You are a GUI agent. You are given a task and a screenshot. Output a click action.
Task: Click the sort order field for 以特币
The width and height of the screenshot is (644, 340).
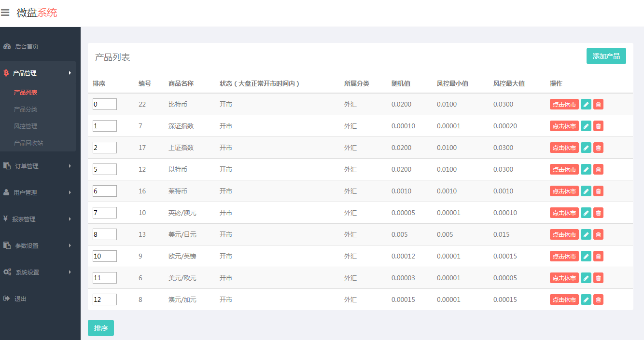[x=105, y=169]
